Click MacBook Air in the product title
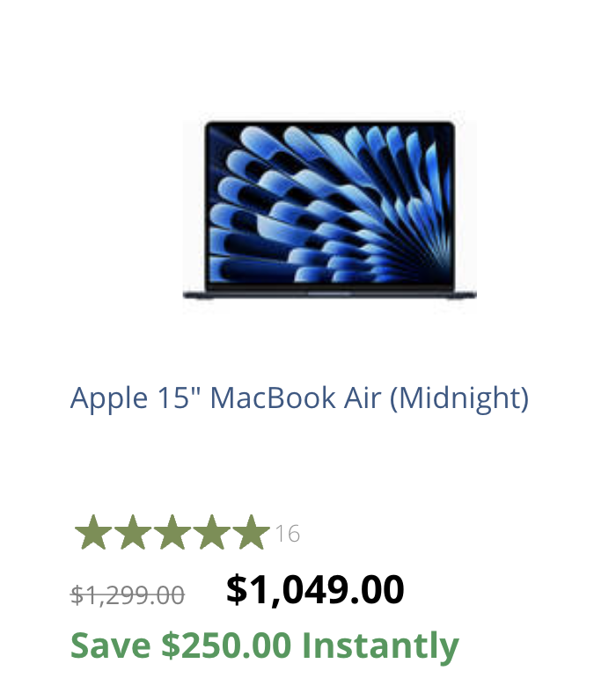The height and width of the screenshot is (700, 616). point(296,397)
